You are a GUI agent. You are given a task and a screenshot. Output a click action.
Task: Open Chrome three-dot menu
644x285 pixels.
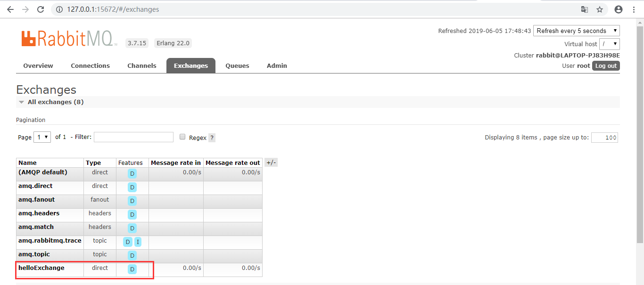click(x=634, y=9)
